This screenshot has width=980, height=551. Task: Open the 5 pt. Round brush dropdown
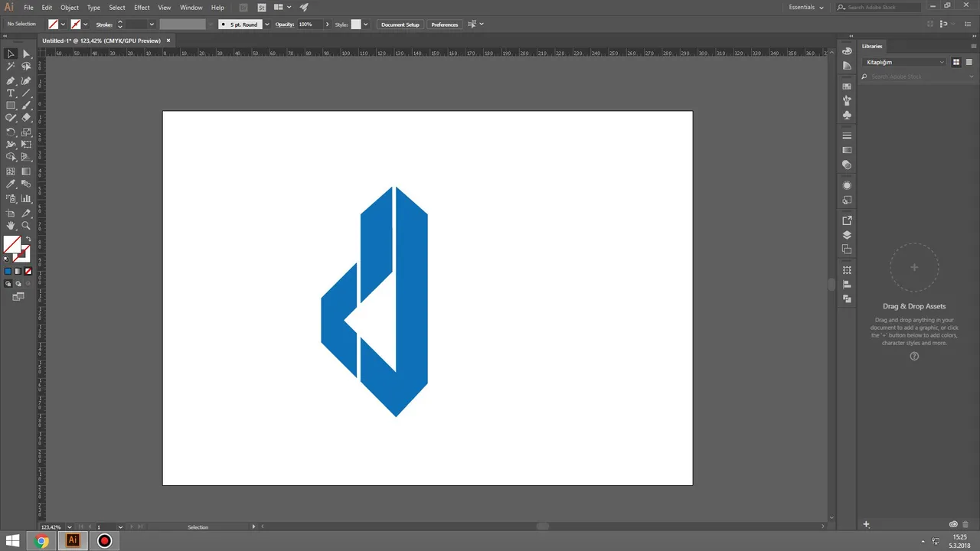coord(266,24)
